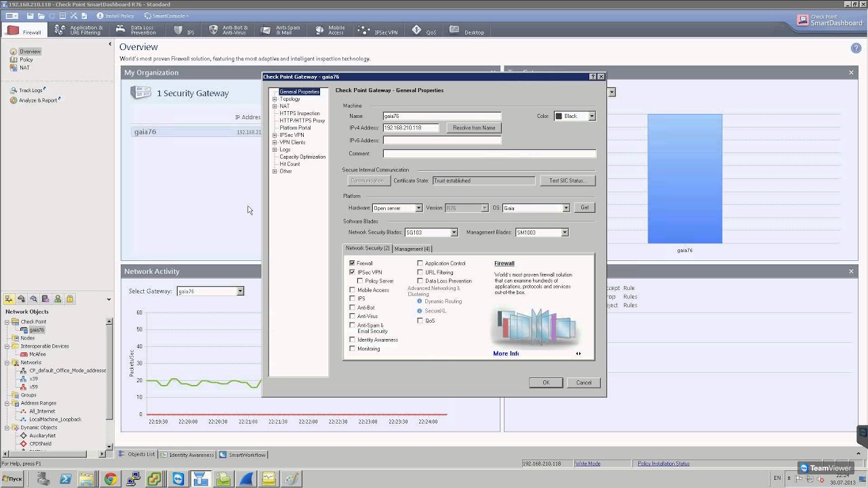The image size is (868, 488).
Task: Select Servers and OPSEC icon
Action: pos(45,299)
